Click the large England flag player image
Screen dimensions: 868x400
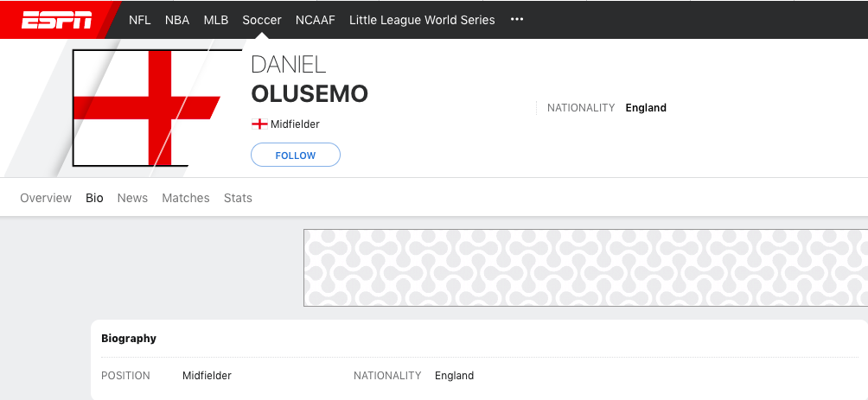[147, 108]
